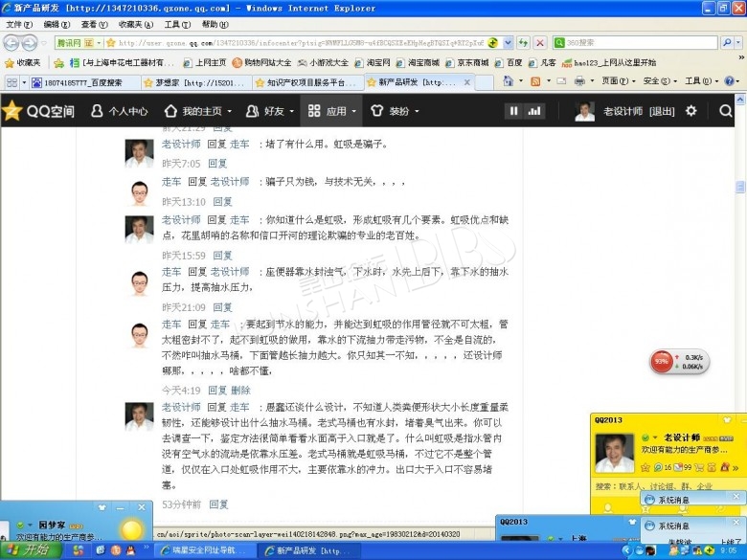Click the show desktop icon in quick launch
The image size is (747, 560).
coord(101,550)
